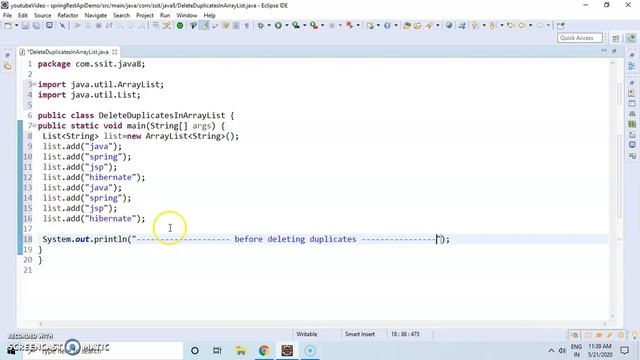The height and width of the screenshot is (360, 640).
Task: Click the line 12 list.add("hibernate") statement
Action: (94, 177)
